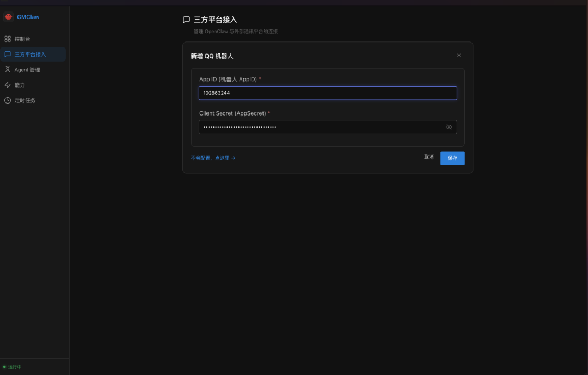588x375 pixels.
Task: Click the 保存 button
Action: click(452, 158)
